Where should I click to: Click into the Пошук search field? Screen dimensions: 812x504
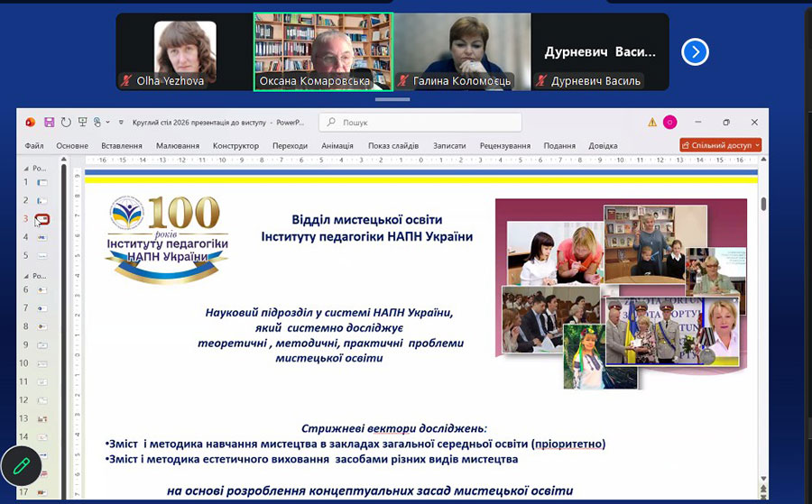pyautogui.click(x=420, y=123)
